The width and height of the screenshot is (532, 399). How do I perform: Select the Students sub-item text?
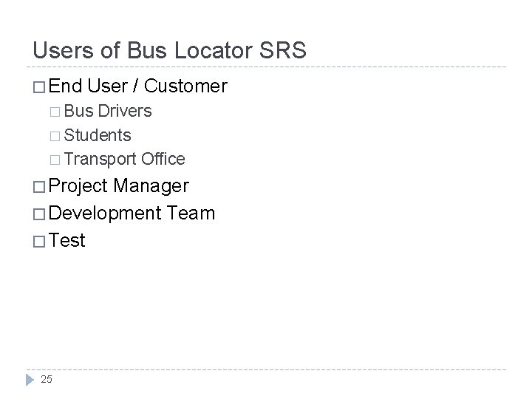tap(98, 135)
